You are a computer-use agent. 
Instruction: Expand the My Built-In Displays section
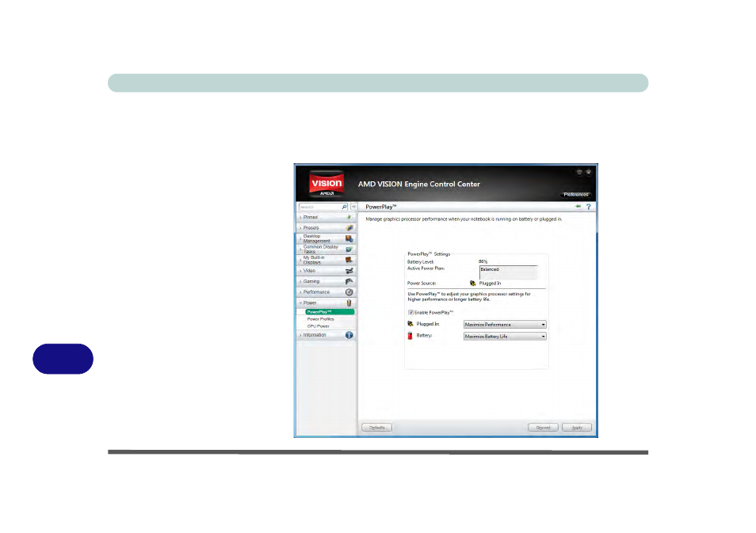point(326,261)
